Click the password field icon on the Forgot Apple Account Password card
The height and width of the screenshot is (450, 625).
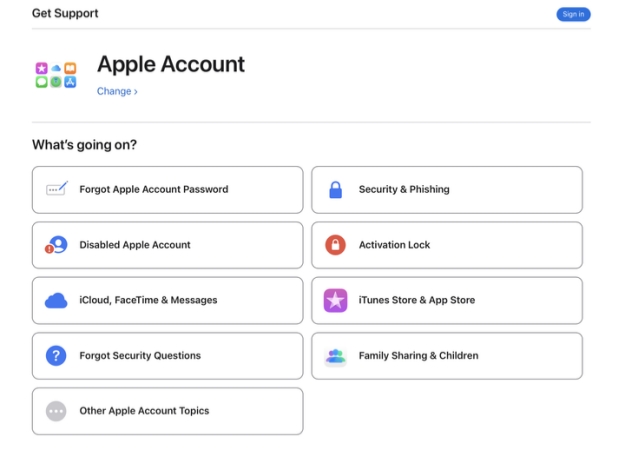pyautogui.click(x=57, y=189)
